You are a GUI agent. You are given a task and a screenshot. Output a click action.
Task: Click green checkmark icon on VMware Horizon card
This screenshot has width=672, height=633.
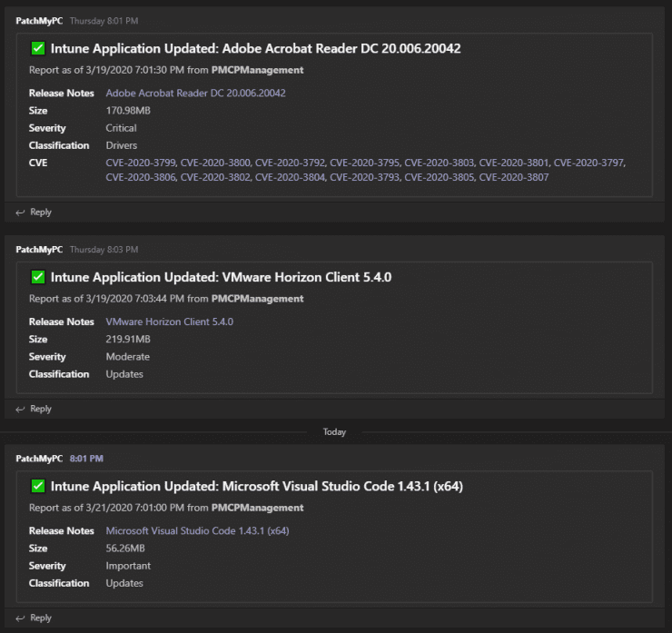38,277
